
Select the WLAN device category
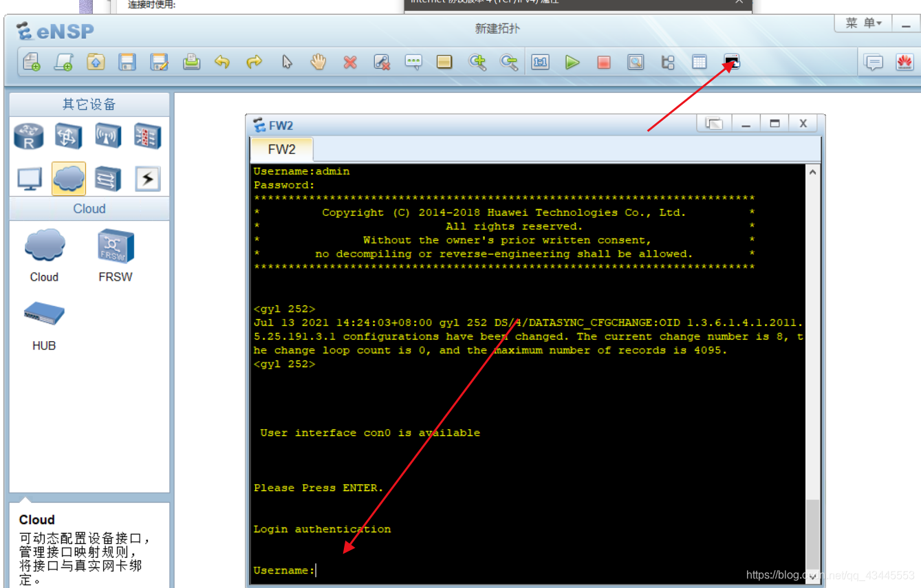108,135
